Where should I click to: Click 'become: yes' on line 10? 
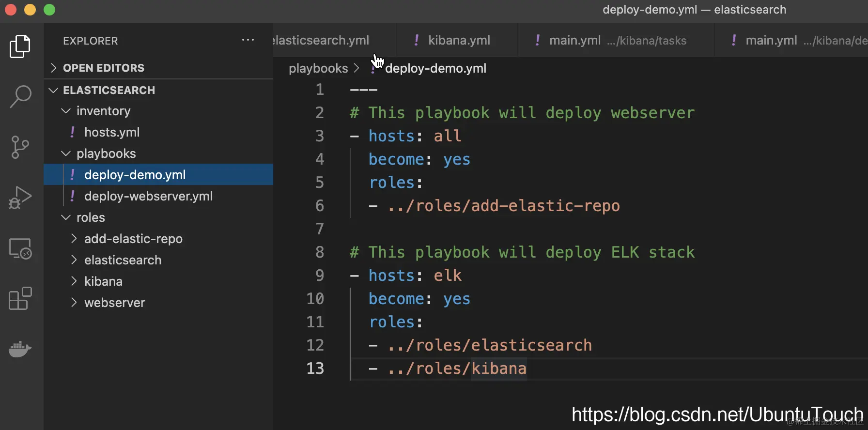tap(419, 299)
